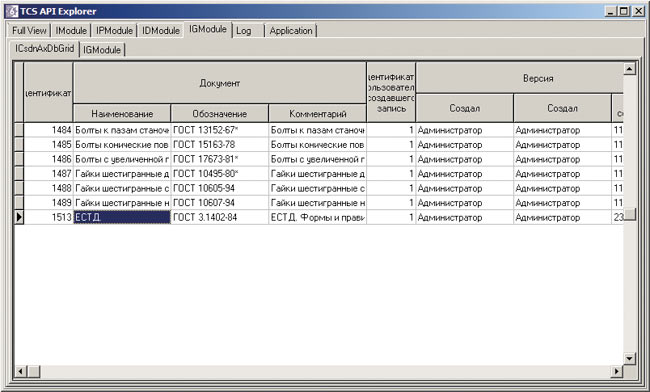Open the Full View tab
The width and height of the screenshot is (650, 392).
29,31
